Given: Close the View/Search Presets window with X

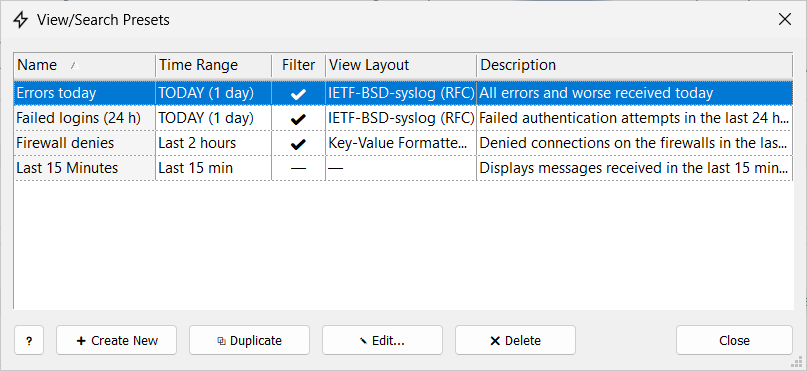Looking at the screenshot, I should 785,20.
